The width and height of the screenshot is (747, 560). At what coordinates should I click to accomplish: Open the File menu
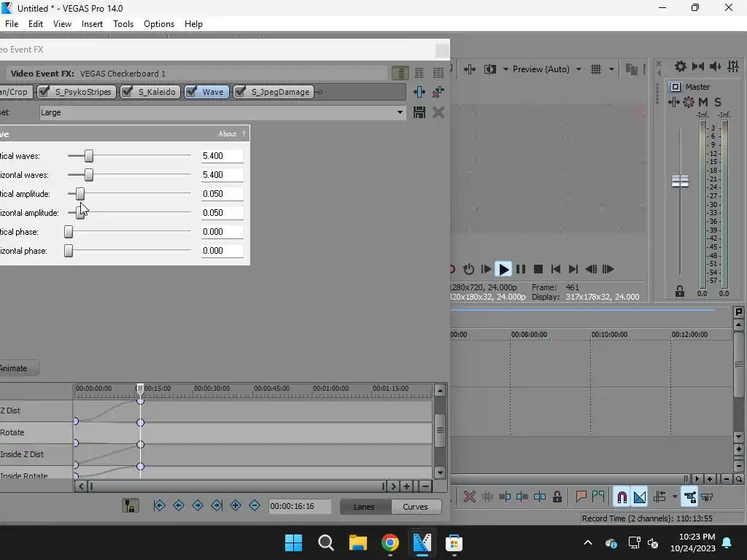12,24
